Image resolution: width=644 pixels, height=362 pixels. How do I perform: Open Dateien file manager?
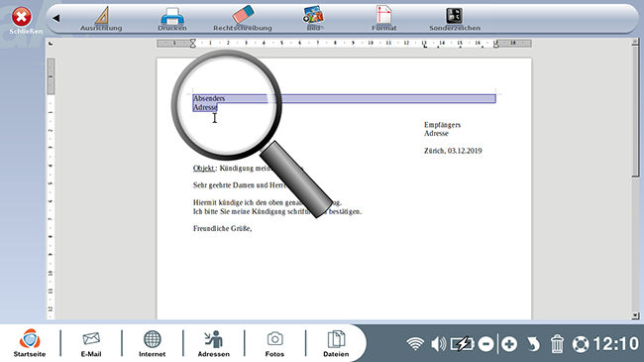click(336, 343)
